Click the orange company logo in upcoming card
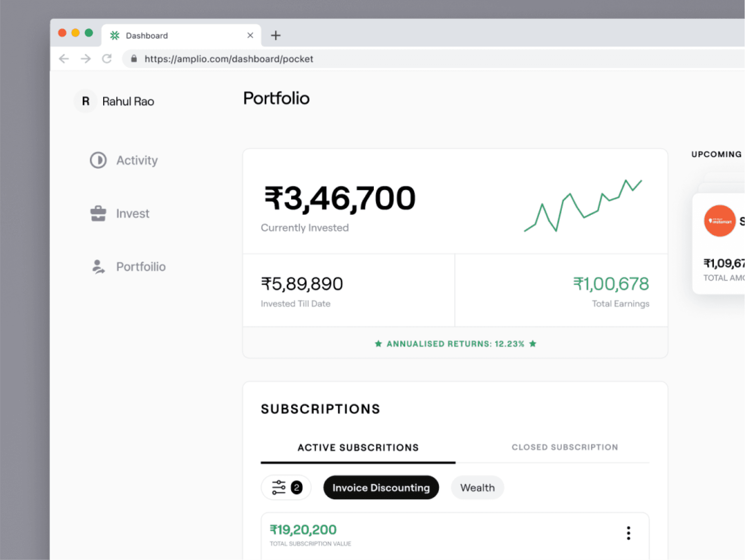 [x=719, y=221]
